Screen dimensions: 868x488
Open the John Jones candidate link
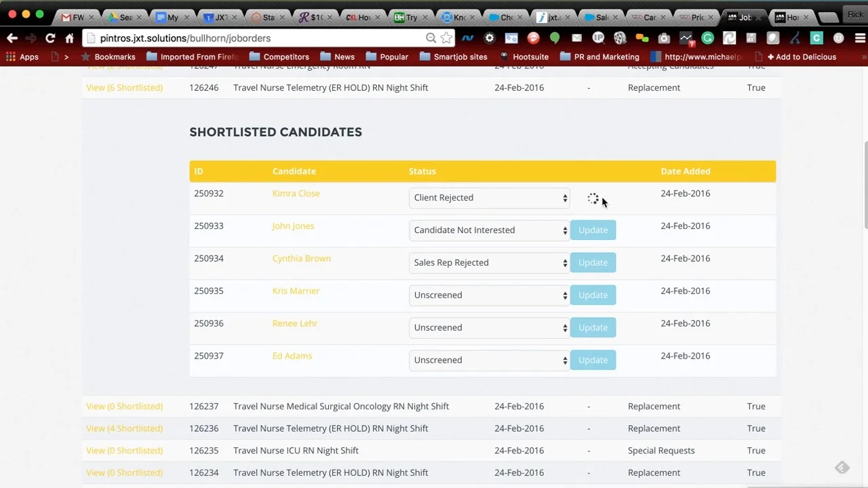tap(293, 226)
